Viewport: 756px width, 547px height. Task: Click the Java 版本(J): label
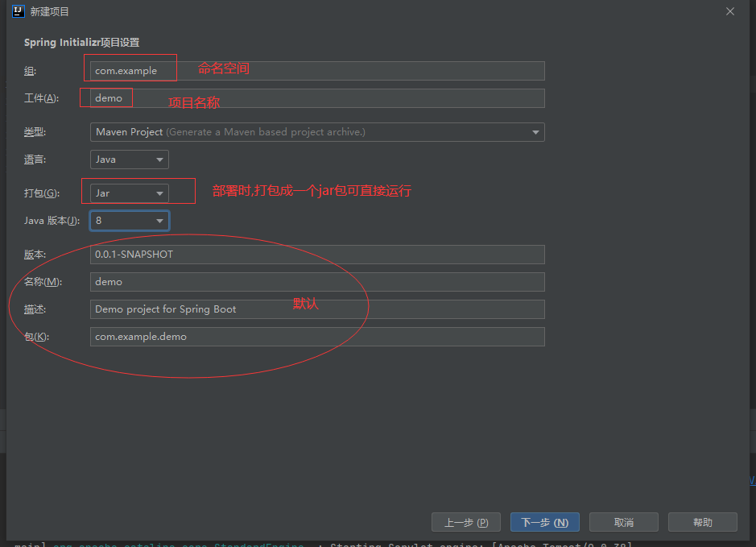pos(52,221)
